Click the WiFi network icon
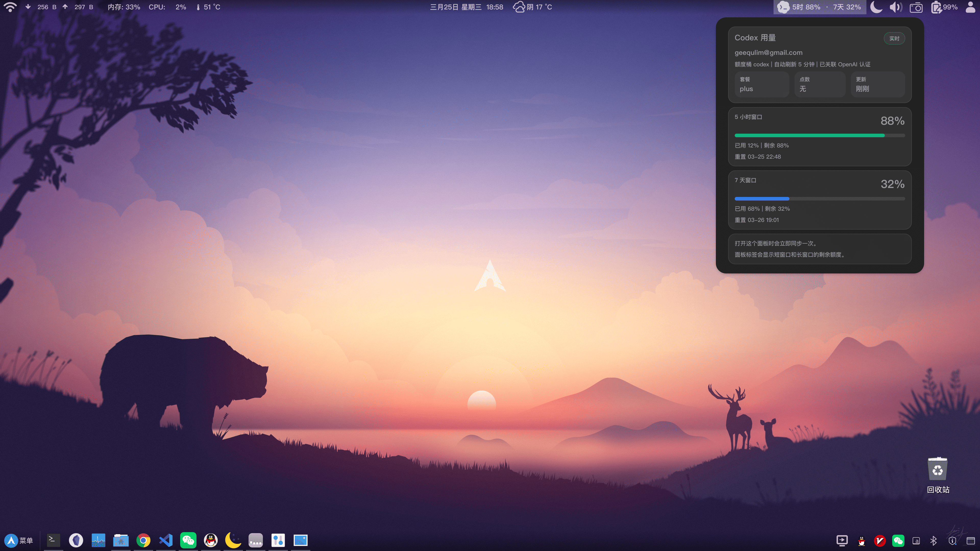 click(10, 7)
